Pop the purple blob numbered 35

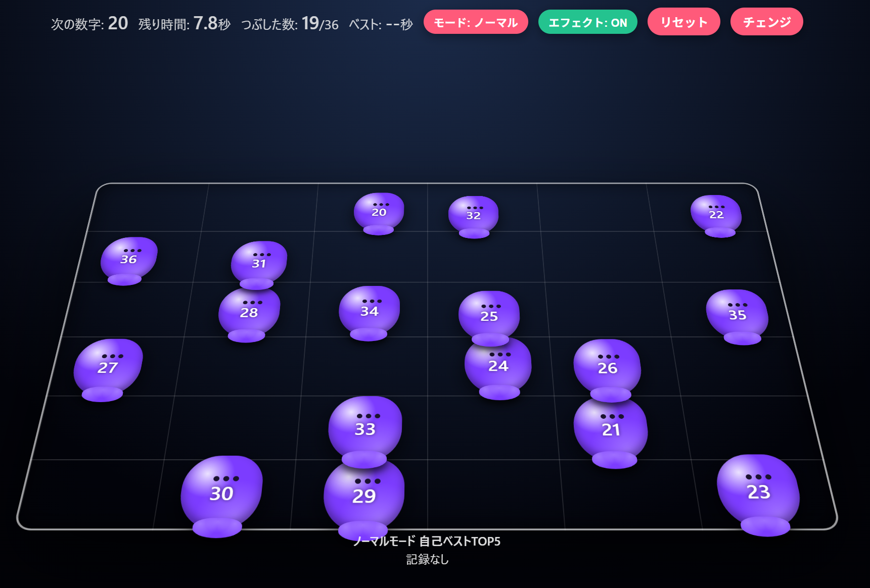coord(737,316)
